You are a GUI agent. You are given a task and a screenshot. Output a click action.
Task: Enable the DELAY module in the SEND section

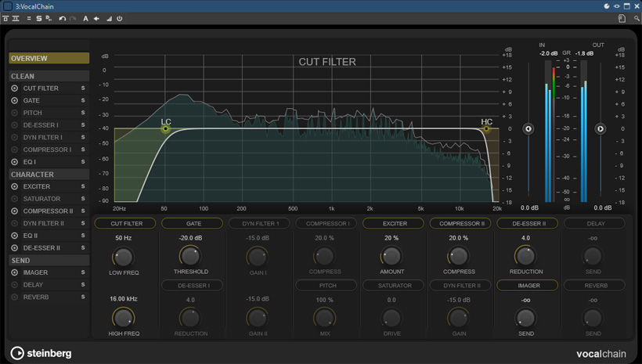click(x=15, y=285)
